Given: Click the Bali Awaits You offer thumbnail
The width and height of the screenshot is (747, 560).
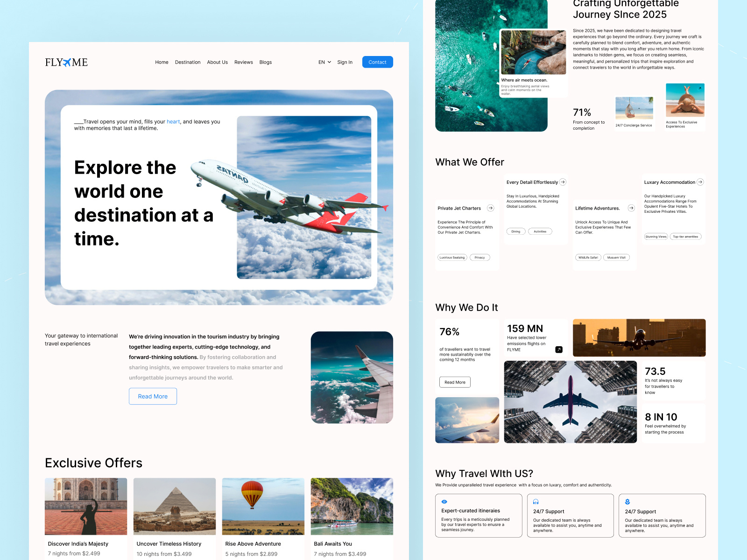Looking at the screenshot, I should coord(352,506).
